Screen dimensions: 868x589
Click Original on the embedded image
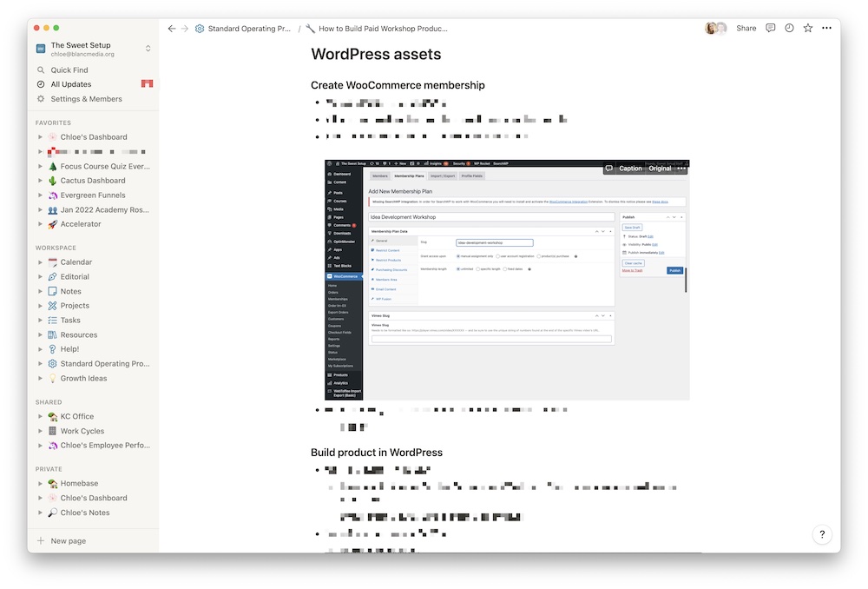click(x=660, y=169)
